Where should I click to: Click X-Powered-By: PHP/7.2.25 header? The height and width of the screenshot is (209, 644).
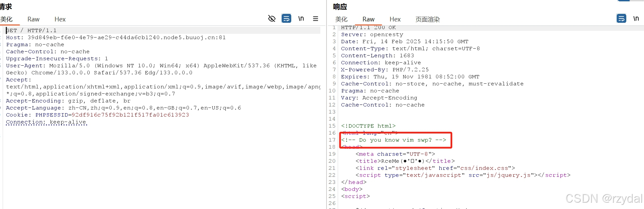(x=385, y=70)
